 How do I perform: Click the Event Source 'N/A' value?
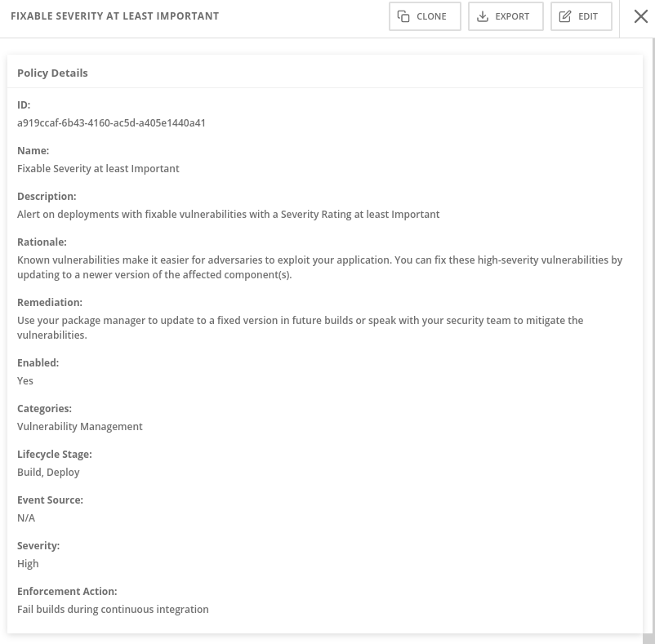(x=26, y=518)
